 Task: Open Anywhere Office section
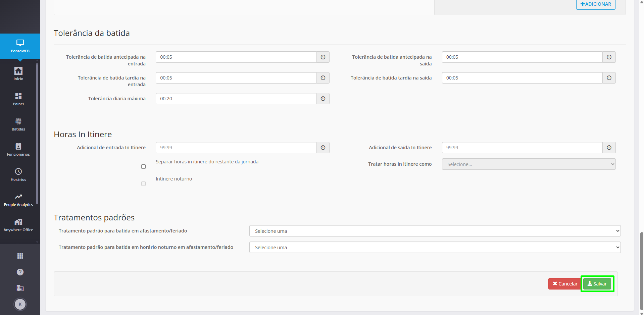coord(18,225)
